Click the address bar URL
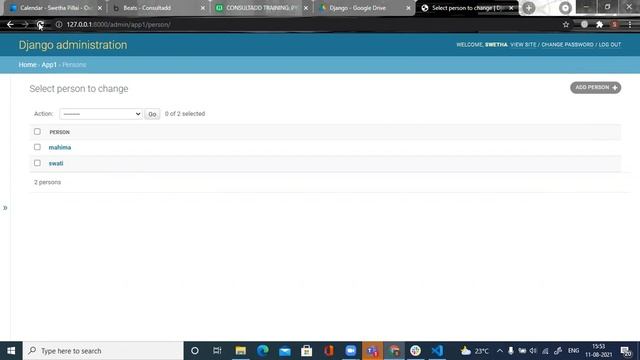This screenshot has width=640, height=360. [118, 24]
